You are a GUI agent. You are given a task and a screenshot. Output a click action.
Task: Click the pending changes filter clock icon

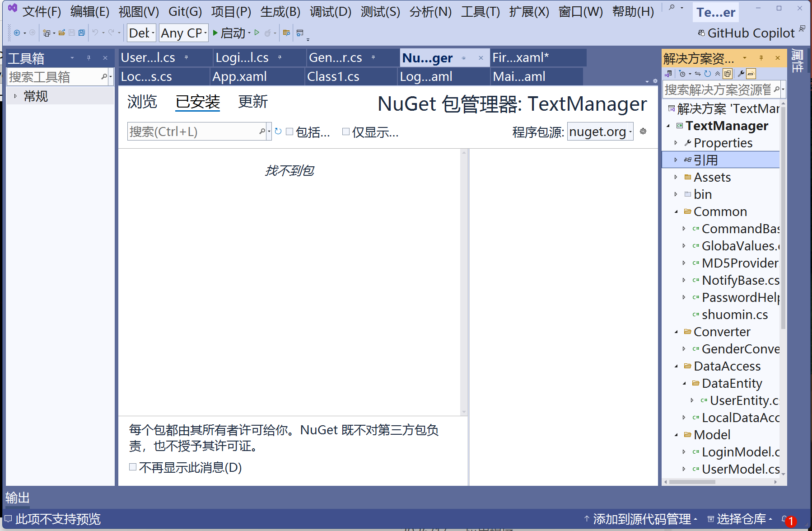pos(682,74)
